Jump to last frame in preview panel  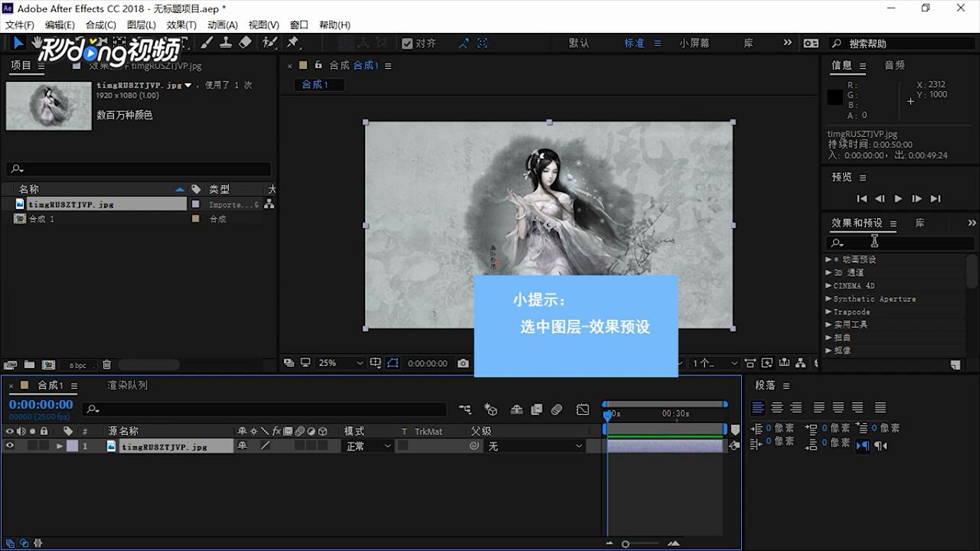[x=935, y=199]
